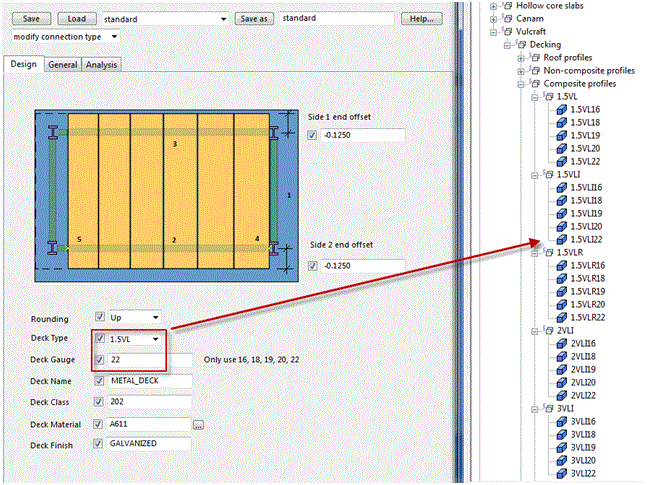The image size is (647, 485).
Task: Uncheck the Side 1 end offset checkbox
Action: pyautogui.click(x=313, y=135)
